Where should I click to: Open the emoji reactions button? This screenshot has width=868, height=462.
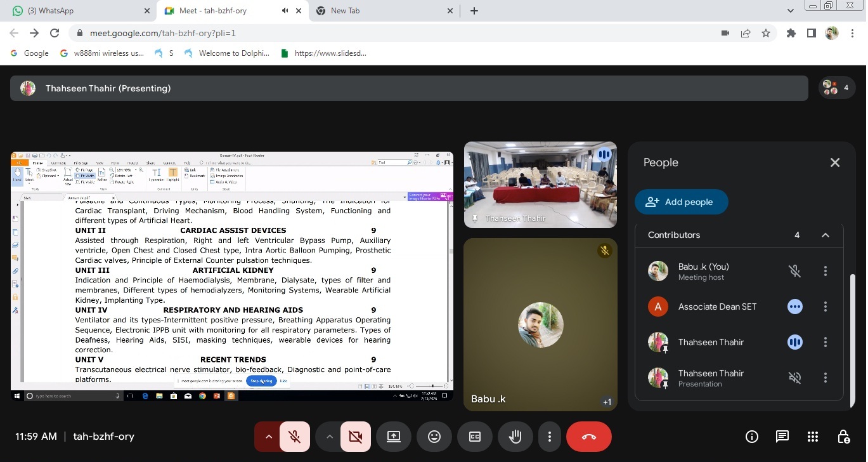[x=434, y=437]
